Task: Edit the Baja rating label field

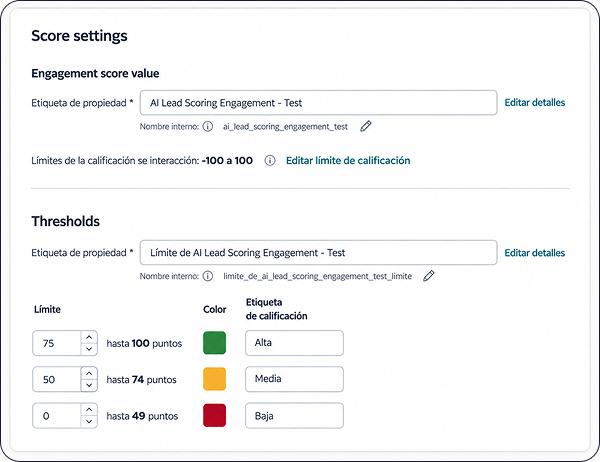Action: click(x=294, y=415)
